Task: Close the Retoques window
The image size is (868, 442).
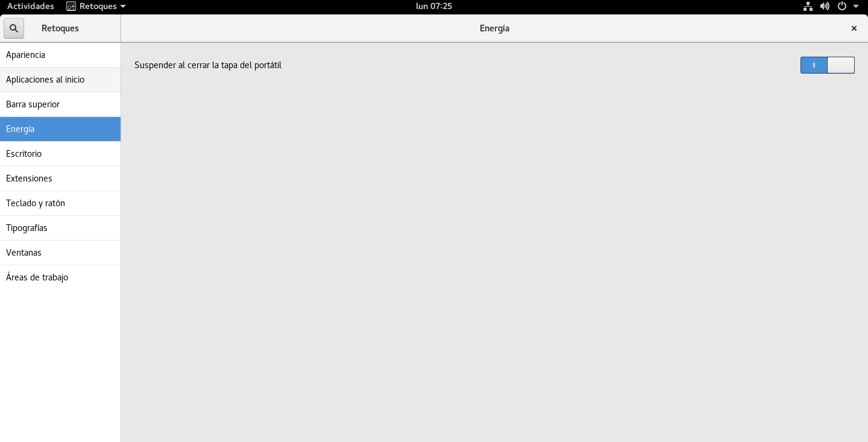Action: (x=854, y=28)
